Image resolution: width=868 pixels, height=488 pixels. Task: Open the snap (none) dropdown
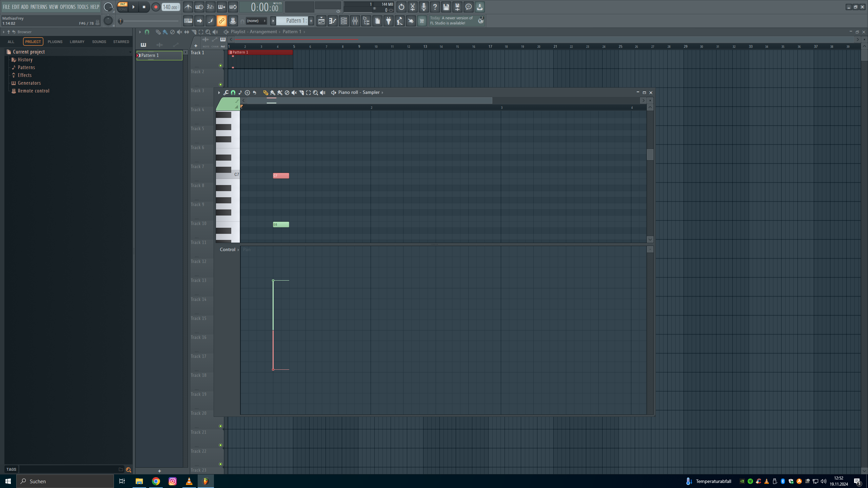pyautogui.click(x=256, y=21)
